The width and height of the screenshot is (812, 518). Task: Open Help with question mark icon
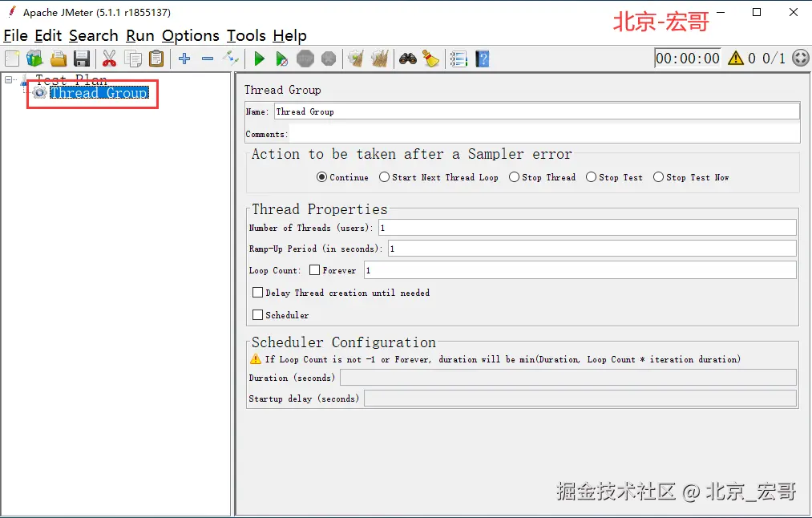[482, 59]
